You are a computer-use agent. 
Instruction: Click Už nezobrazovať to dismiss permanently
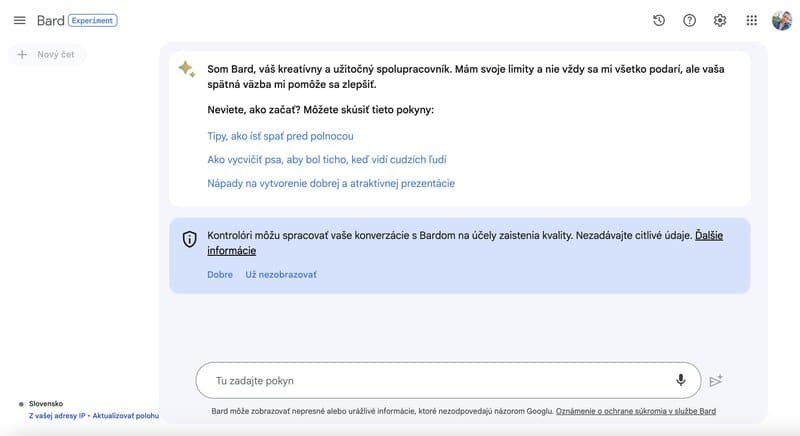[x=281, y=274]
